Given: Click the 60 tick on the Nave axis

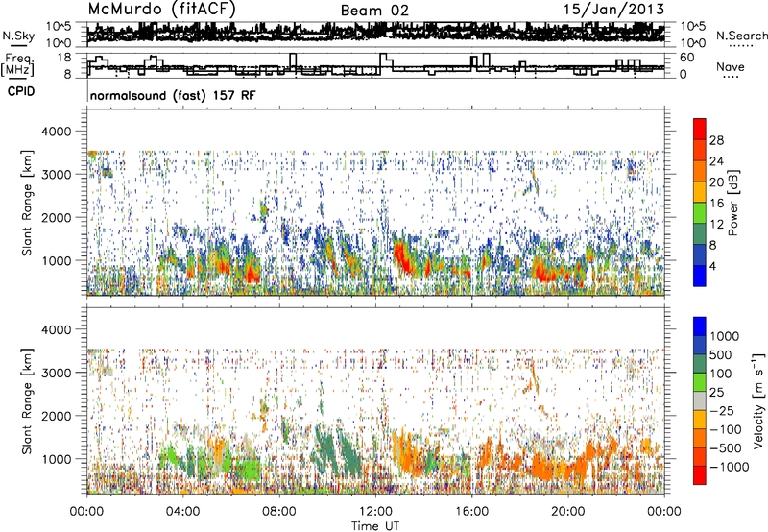Looking at the screenshot, I should coord(686,58).
